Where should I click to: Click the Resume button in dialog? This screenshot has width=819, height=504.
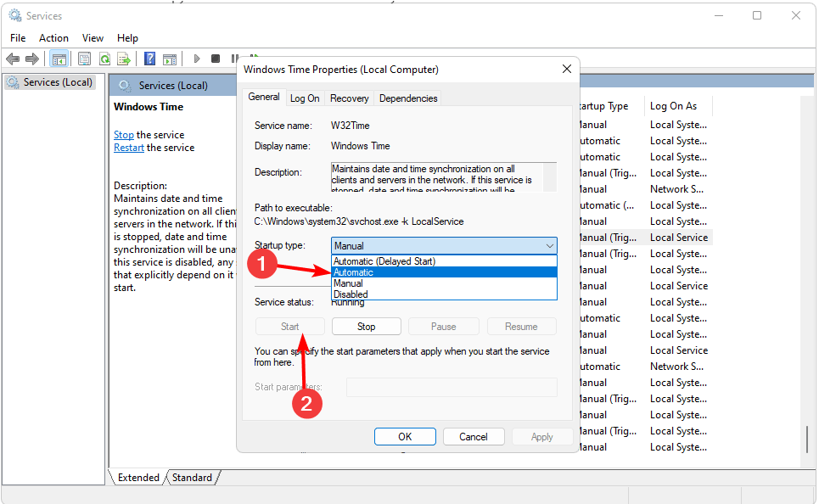[521, 327]
